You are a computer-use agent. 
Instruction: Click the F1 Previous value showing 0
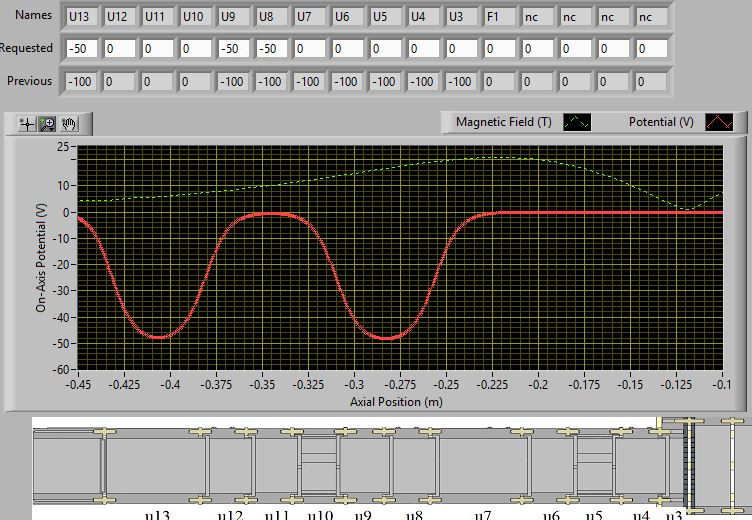(x=500, y=82)
